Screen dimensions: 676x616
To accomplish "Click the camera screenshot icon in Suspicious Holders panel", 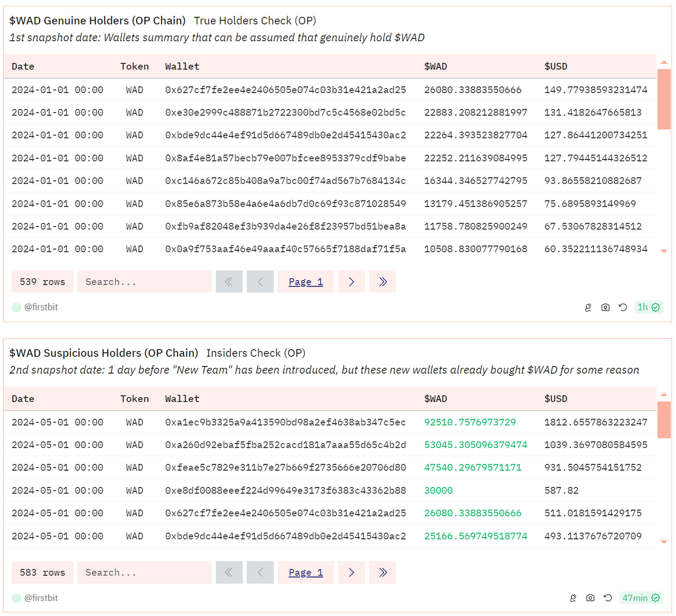I will 590,598.
